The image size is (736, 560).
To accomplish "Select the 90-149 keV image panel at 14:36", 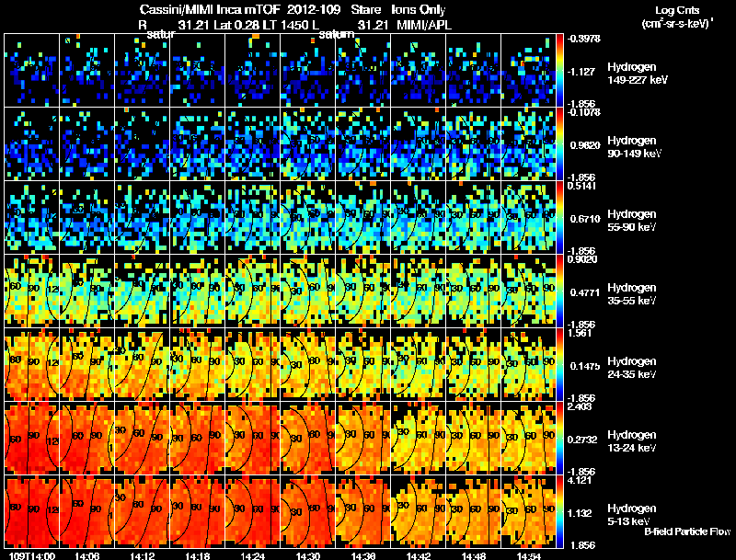I will 363,143.
